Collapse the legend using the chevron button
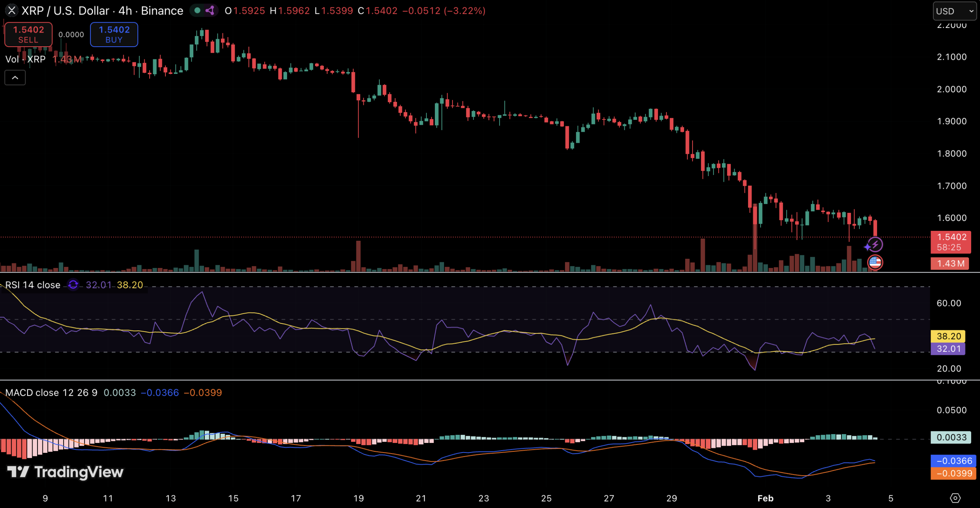This screenshot has width=980, height=508. 15,77
